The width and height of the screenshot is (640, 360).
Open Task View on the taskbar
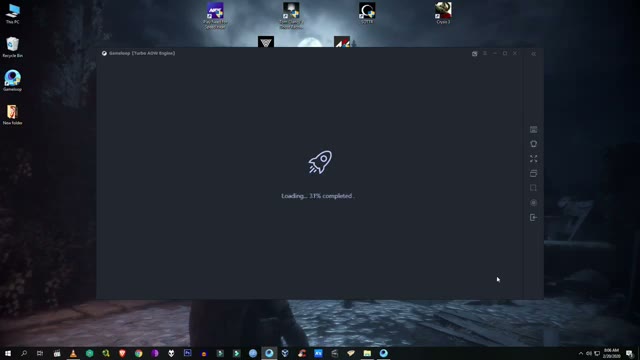click(x=40, y=353)
